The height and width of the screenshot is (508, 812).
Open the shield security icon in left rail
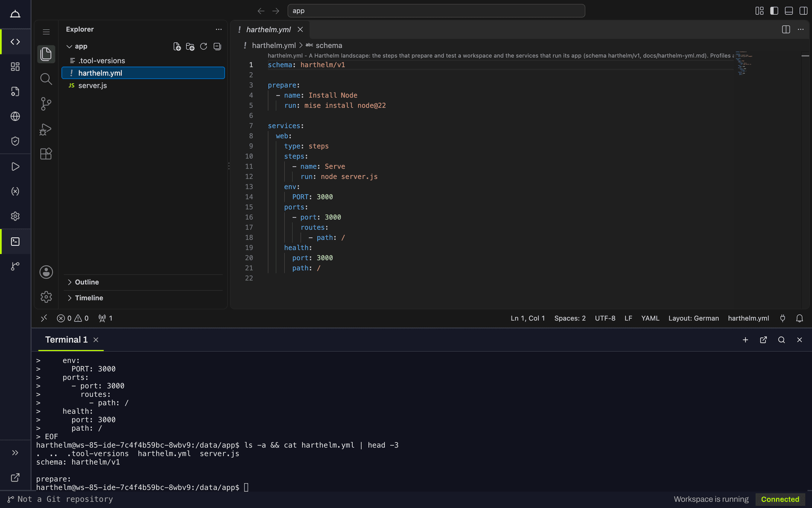click(x=15, y=141)
